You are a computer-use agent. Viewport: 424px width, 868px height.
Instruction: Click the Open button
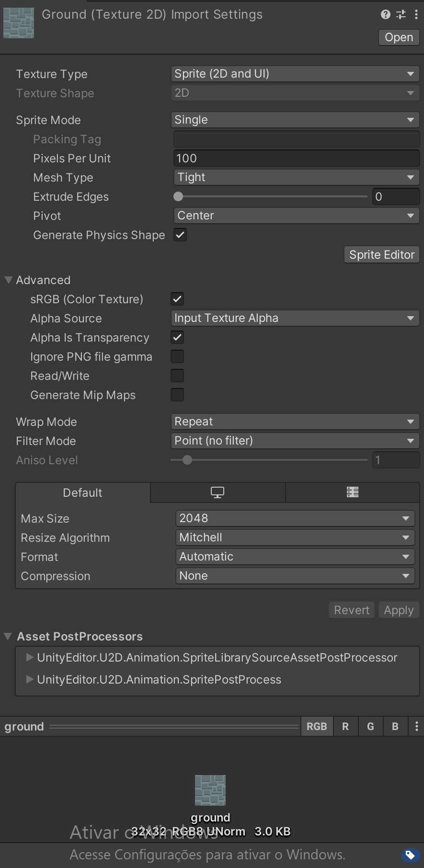[399, 37]
